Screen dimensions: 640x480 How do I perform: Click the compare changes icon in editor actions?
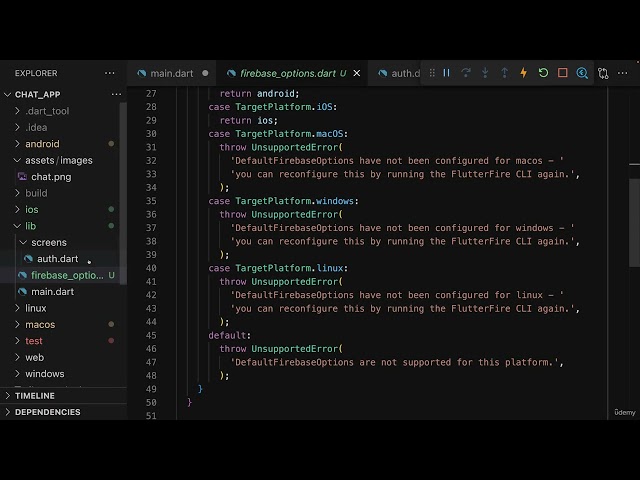[x=603, y=73]
